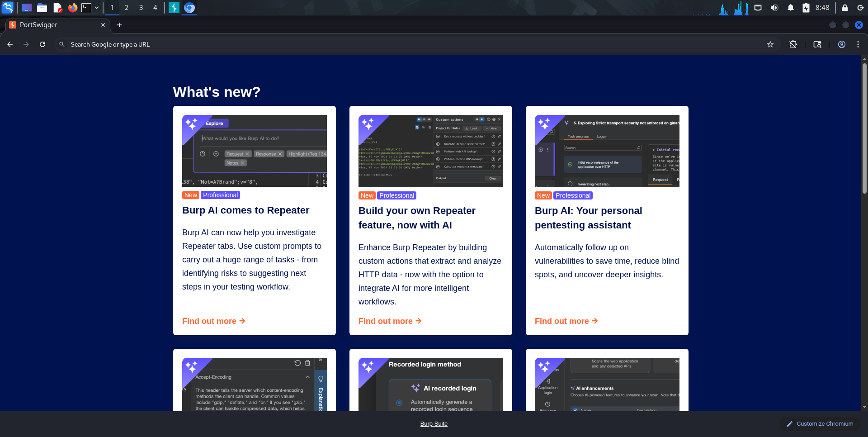
Task: Click the Burp Suite taskbar icon
Action: (174, 8)
